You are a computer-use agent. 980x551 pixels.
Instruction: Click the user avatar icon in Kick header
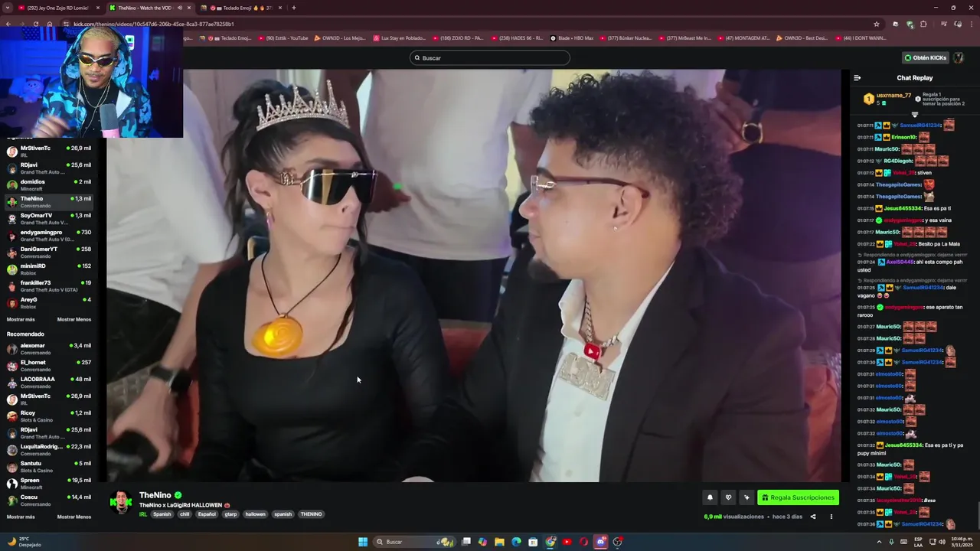(959, 57)
